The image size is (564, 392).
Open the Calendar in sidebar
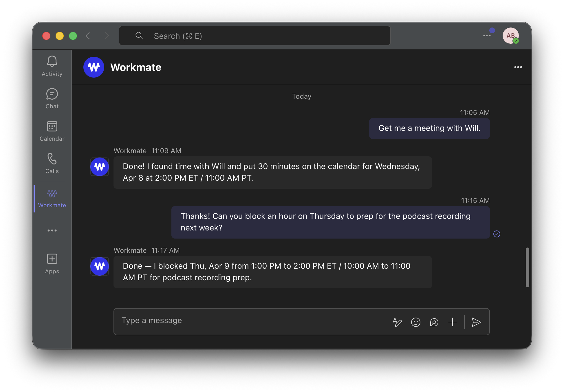point(52,131)
